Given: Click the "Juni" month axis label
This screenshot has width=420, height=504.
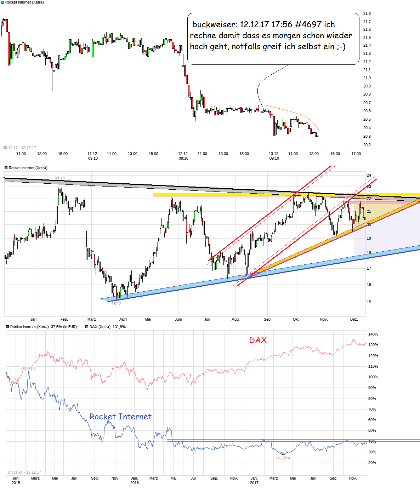Looking at the screenshot, I should click(x=178, y=319).
